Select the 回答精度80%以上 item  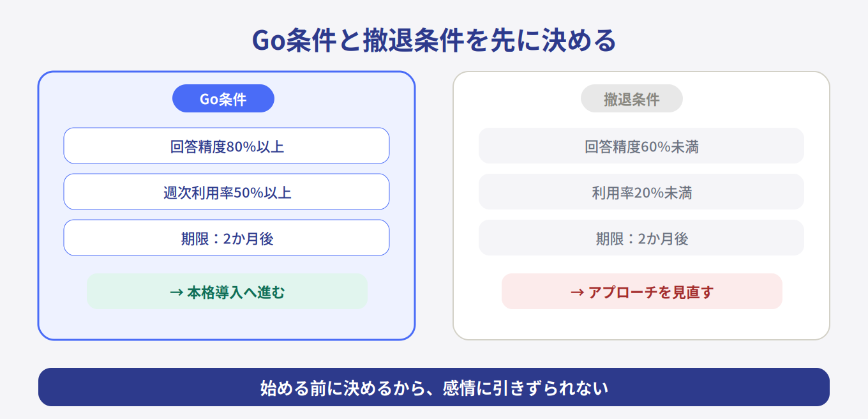click(x=227, y=146)
